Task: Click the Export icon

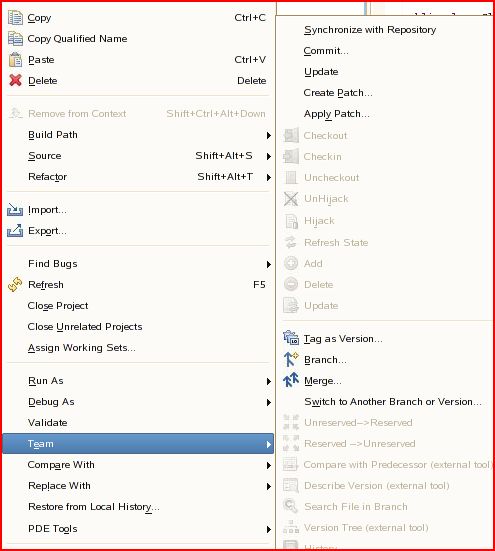Action: click(x=15, y=231)
